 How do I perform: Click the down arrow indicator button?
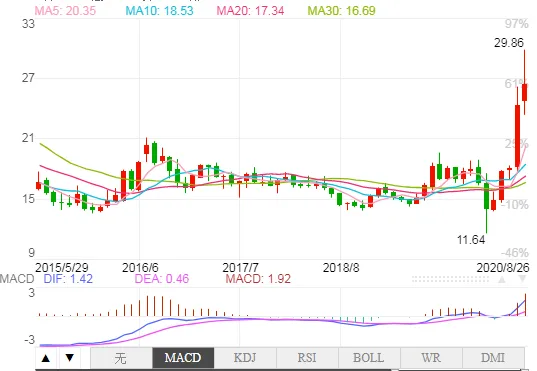(x=70, y=358)
